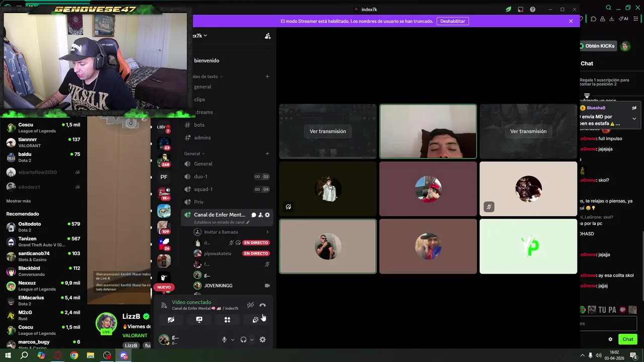Screen dimensions: 644x362
Task: Open Discord user settings gear
Action: (x=263, y=339)
